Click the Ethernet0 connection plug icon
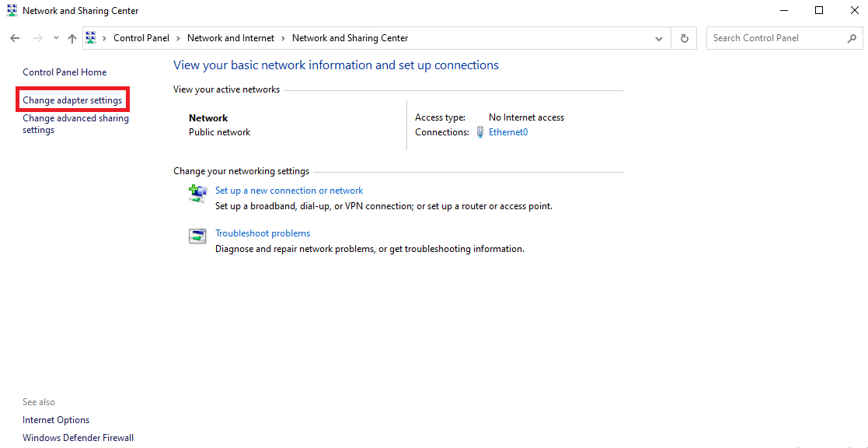The image size is (868, 448). pyautogui.click(x=480, y=132)
